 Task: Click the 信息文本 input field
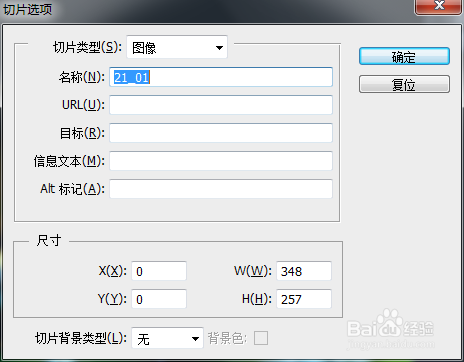pyautogui.click(x=221, y=161)
